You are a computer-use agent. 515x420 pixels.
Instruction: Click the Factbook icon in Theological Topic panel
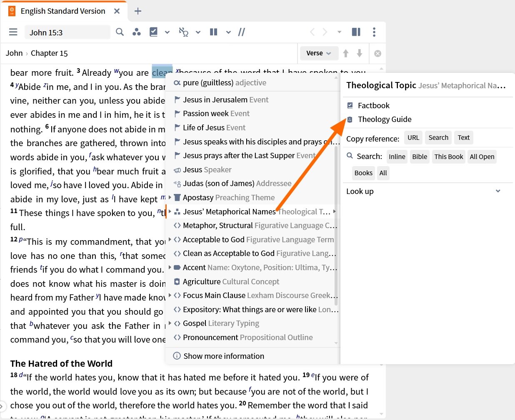coord(350,106)
